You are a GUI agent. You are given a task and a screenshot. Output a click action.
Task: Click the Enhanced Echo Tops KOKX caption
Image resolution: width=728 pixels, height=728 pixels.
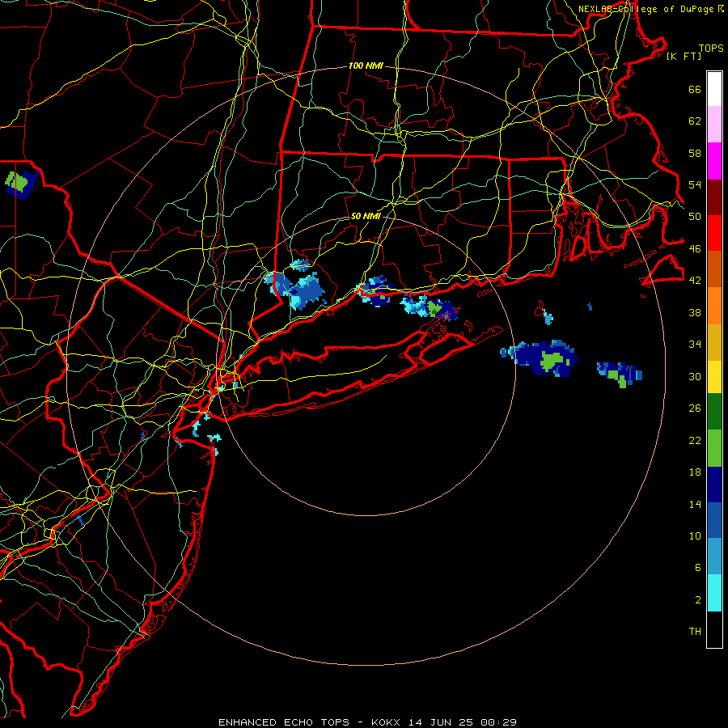367,722
